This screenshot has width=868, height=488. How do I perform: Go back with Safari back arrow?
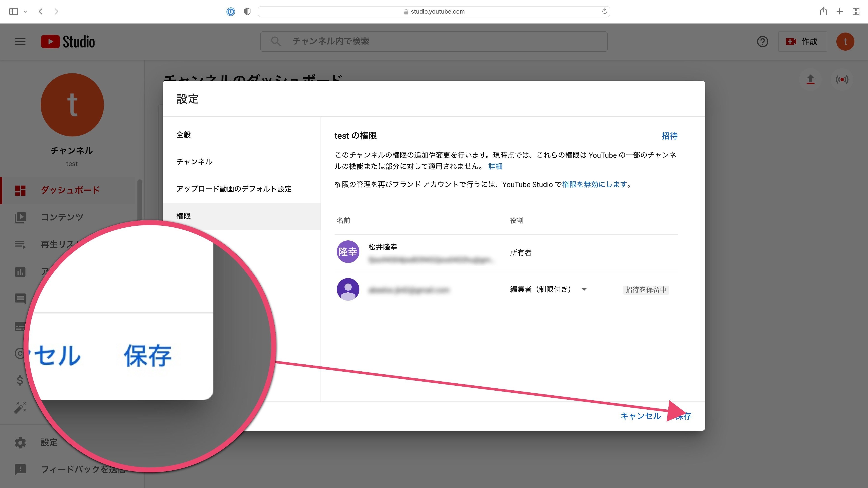click(40, 12)
